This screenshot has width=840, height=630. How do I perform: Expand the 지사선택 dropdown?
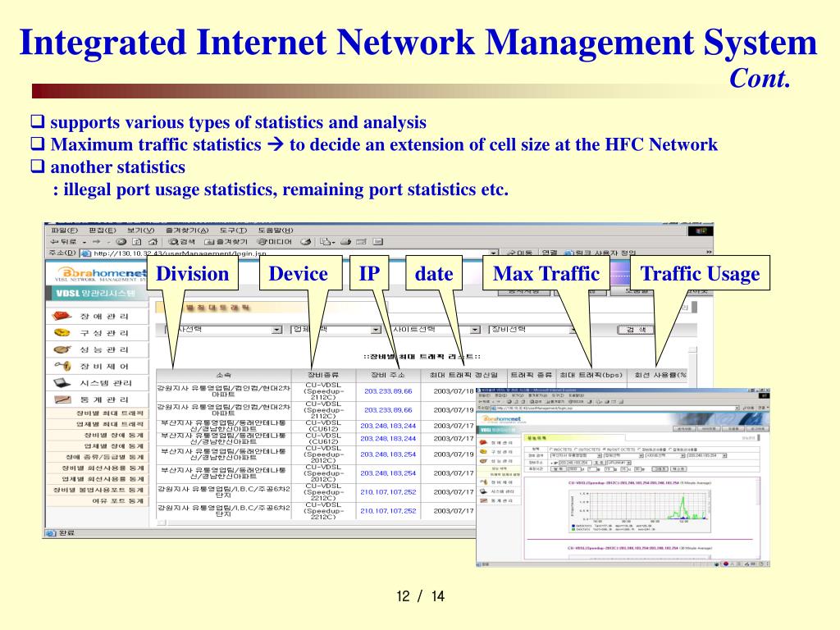pyautogui.click(x=276, y=330)
